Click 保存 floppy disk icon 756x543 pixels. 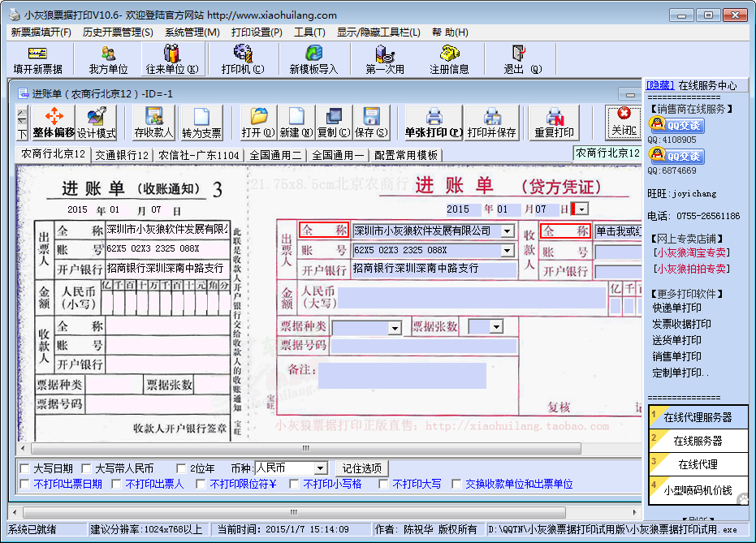pyautogui.click(x=371, y=123)
